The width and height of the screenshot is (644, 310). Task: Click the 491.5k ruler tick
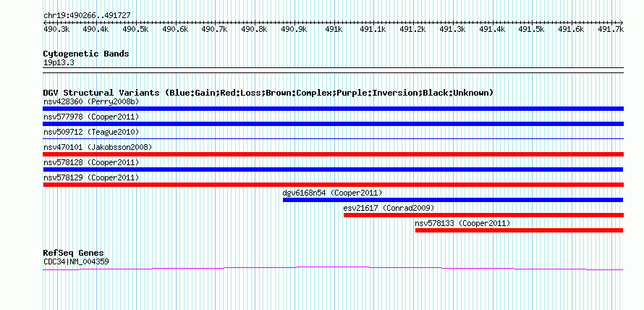[533, 29]
